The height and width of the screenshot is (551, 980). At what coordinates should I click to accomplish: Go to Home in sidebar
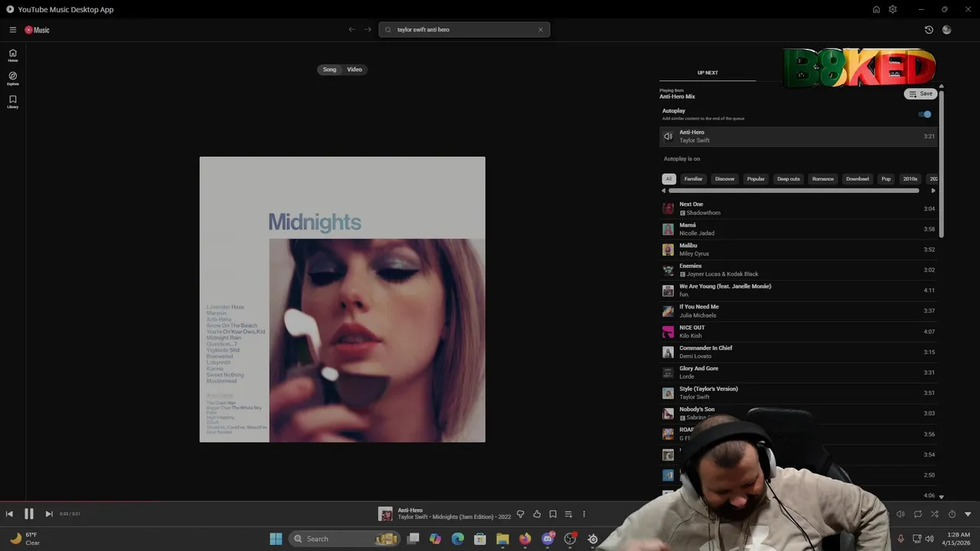point(13,55)
